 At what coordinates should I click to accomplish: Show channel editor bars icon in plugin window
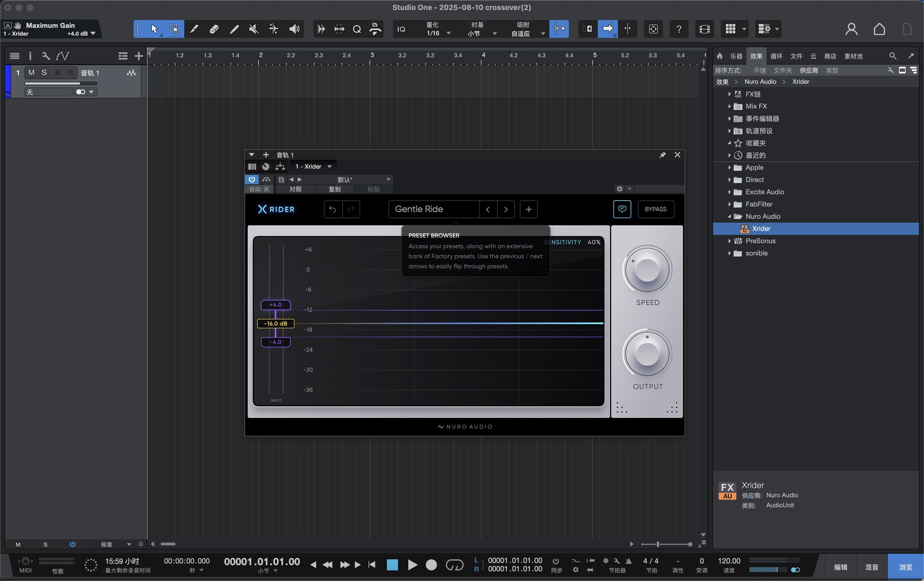pyautogui.click(x=252, y=166)
